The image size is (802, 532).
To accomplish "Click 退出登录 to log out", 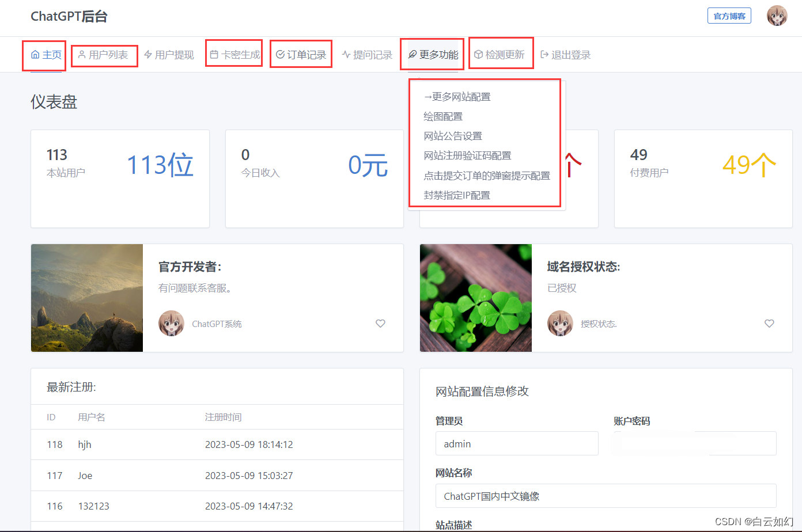I will tap(565, 55).
